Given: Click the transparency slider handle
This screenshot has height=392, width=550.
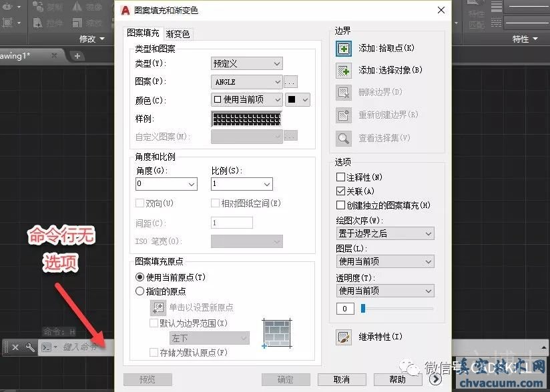Looking at the screenshot, I should (x=363, y=308).
